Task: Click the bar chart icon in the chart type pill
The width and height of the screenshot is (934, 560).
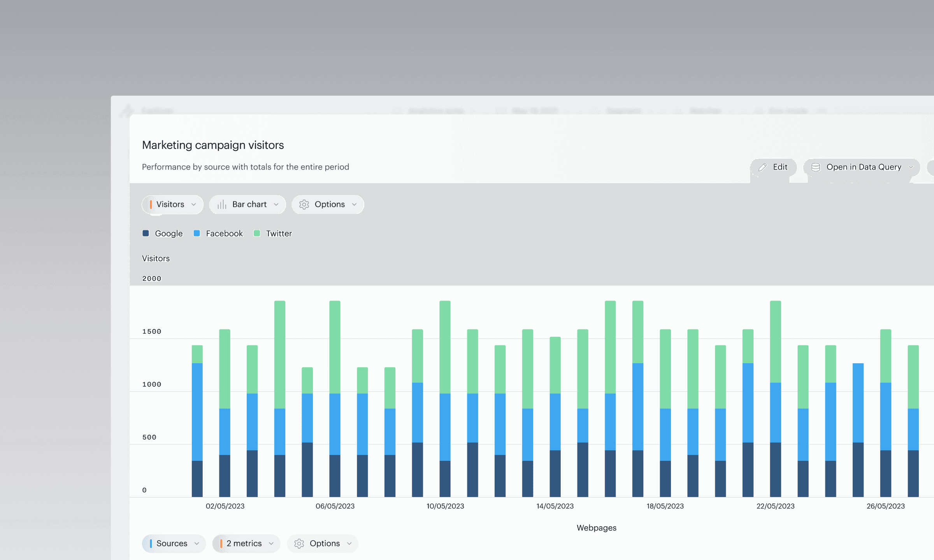Action: pyautogui.click(x=222, y=205)
